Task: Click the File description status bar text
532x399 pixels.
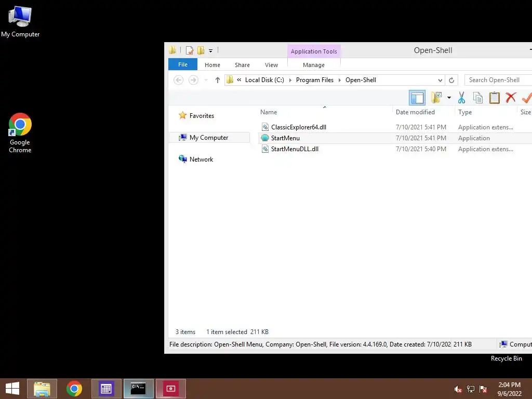Action: coord(310,344)
